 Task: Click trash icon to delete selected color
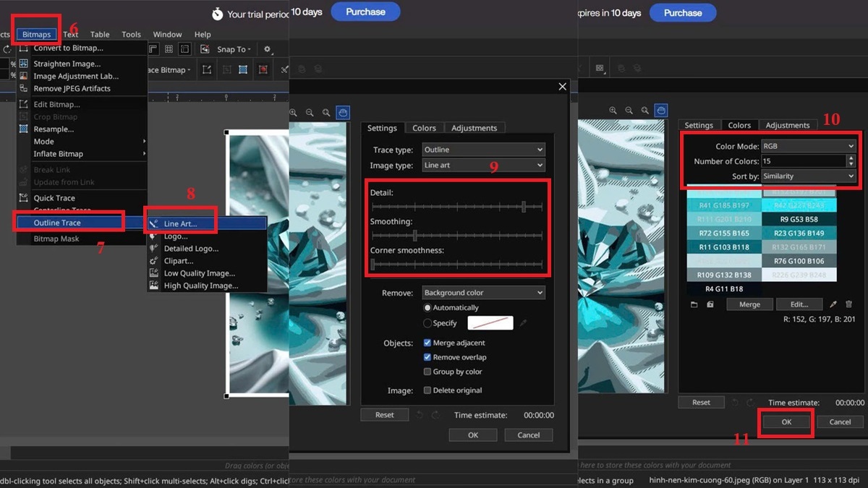click(849, 304)
